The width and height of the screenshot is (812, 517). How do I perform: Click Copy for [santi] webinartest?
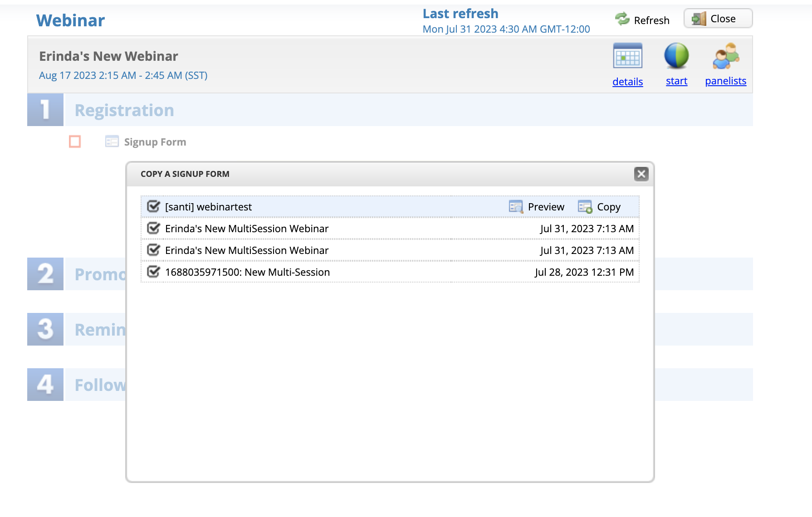609,207
